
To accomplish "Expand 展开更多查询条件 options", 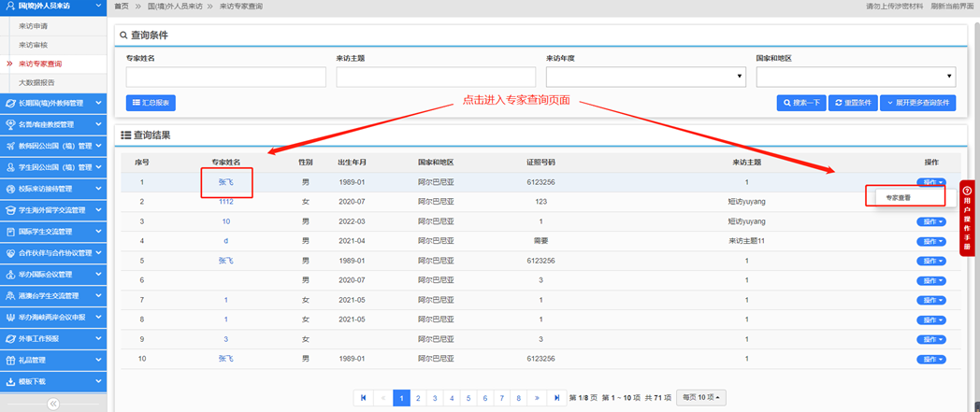I will pyautogui.click(x=916, y=103).
